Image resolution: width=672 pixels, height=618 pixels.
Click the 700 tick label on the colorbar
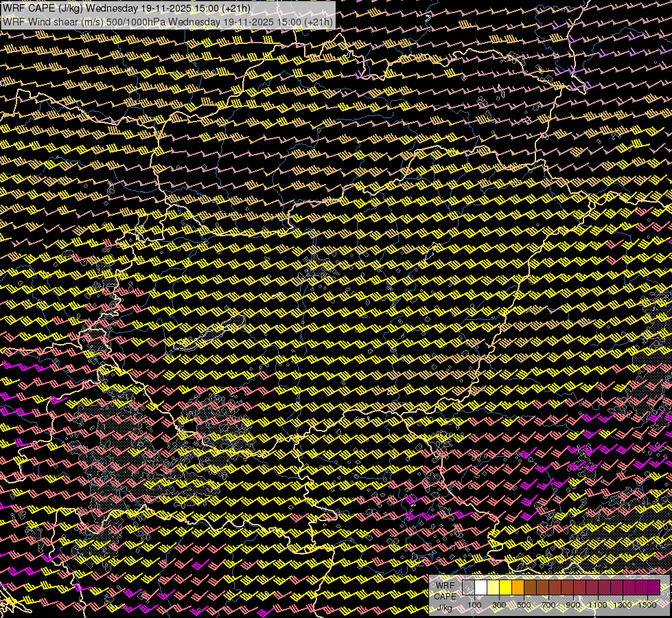tap(548, 605)
